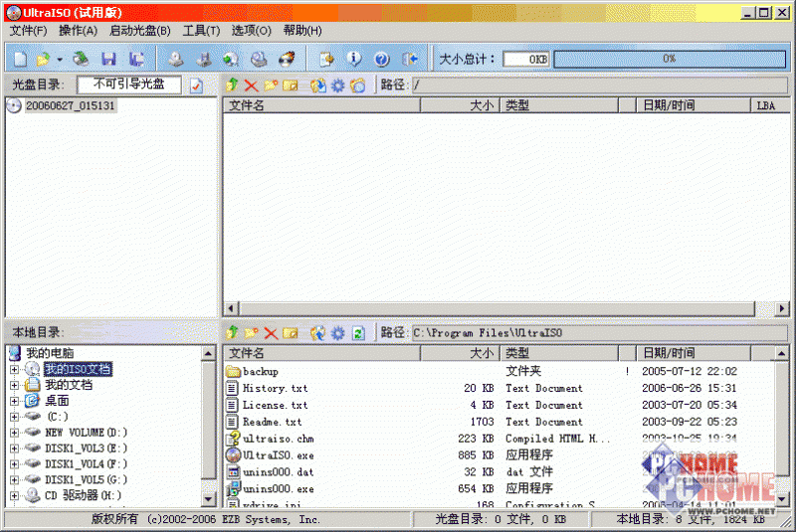Click the Up folder icon in local panel toolbar
The image size is (796, 532).
coord(232,333)
